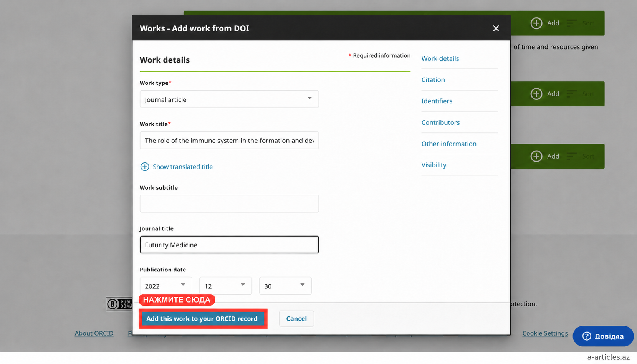Jump to the Contributors section
This screenshot has height=364, width=637.
[440, 122]
